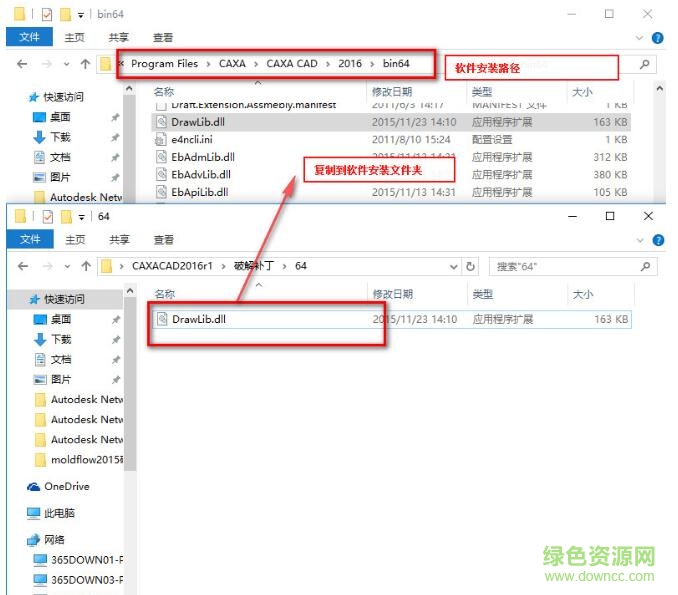The image size is (678, 595).
Task: Select EbApiLib.dll in the bin64 file list
Action: [391, 192]
